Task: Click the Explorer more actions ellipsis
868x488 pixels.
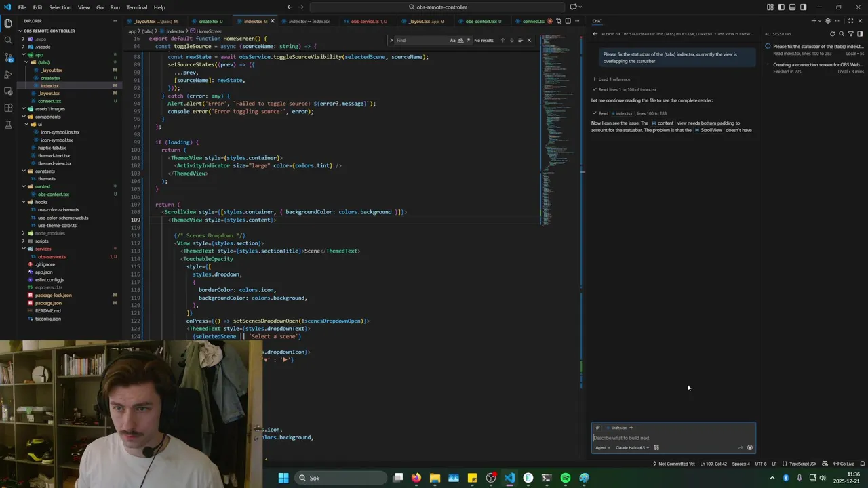Action: tap(115, 21)
